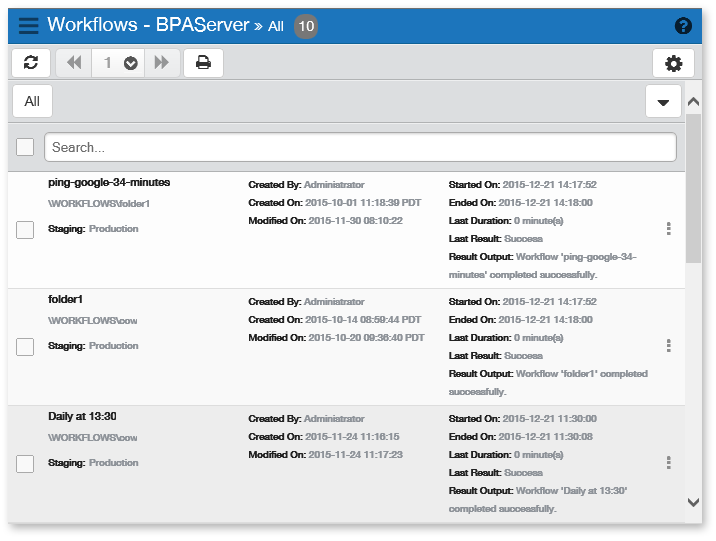Click into the Search field
The height and width of the screenshot is (541, 716).
360,147
